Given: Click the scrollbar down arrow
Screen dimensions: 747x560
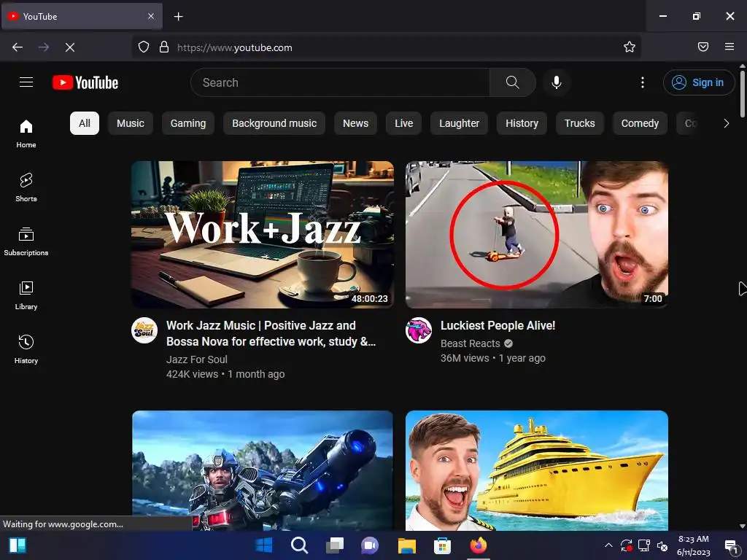Looking at the screenshot, I should point(742,526).
